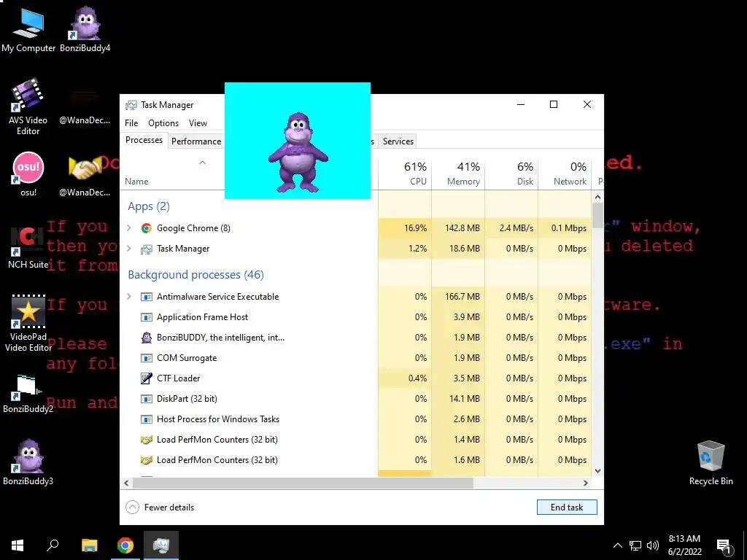The image size is (747, 560).
Task: Click the horizontal scrollbar right arrow
Action: click(x=586, y=483)
